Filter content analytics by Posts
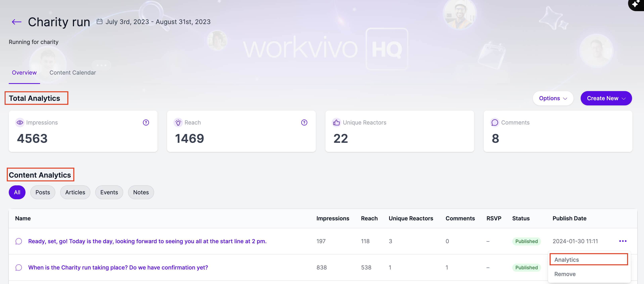Image resolution: width=644 pixels, height=284 pixels. 43,192
